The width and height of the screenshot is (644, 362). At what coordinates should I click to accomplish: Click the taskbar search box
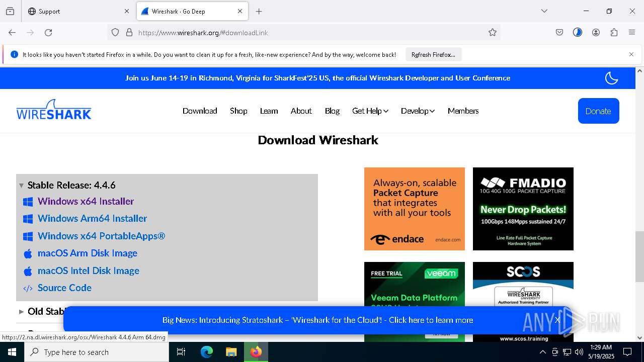pyautogui.click(x=97, y=352)
